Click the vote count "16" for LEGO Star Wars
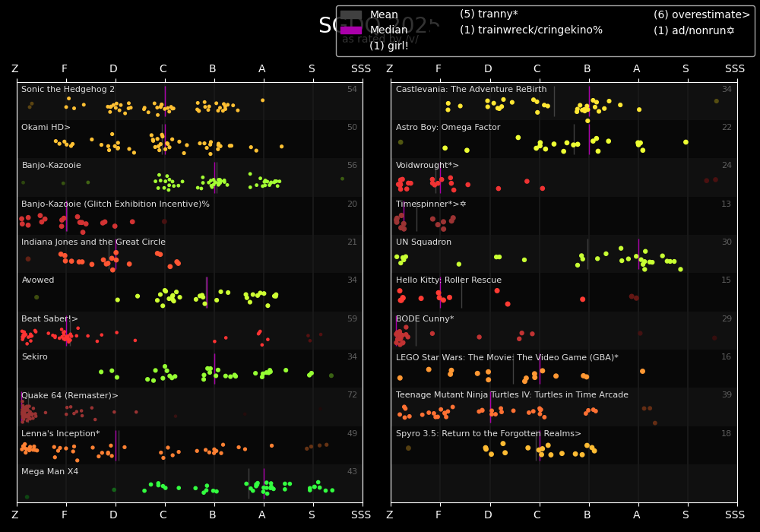760x532 pixels. (x=726, y=356)
